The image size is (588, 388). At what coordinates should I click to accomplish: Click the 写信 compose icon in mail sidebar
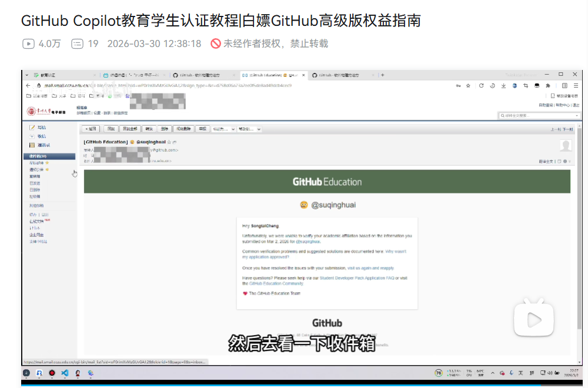[x=32, y=128]
